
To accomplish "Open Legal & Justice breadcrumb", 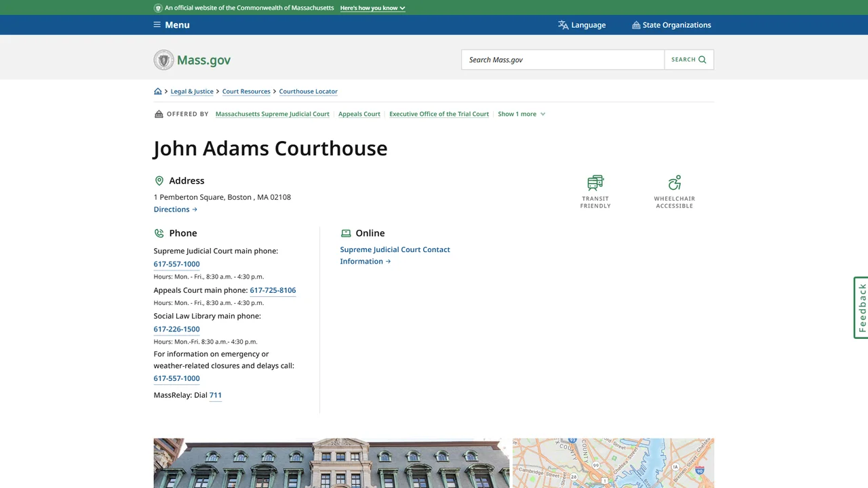I will [x=192, y=91].
